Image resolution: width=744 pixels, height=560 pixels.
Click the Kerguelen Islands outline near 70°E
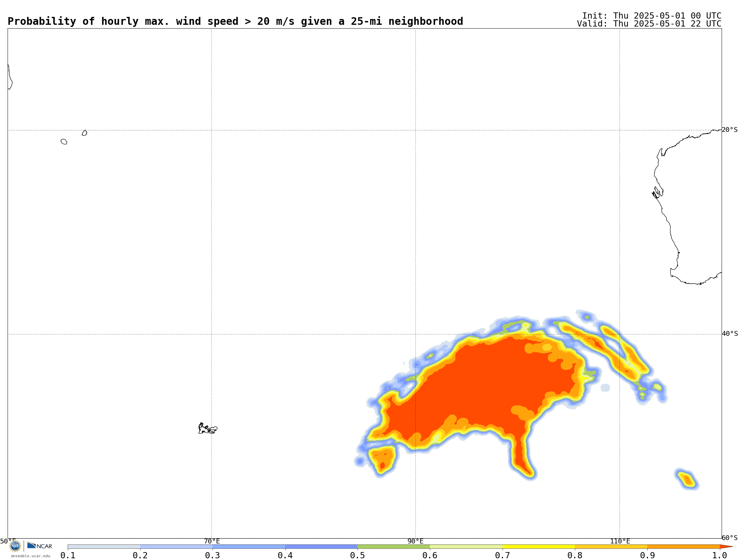pyautogui.click(x=208, y=428)
